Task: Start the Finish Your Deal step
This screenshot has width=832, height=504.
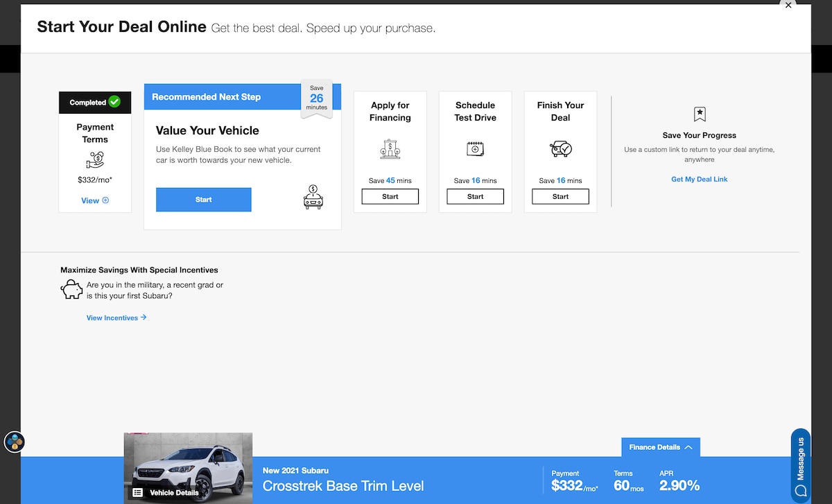Action: (560, 196)
